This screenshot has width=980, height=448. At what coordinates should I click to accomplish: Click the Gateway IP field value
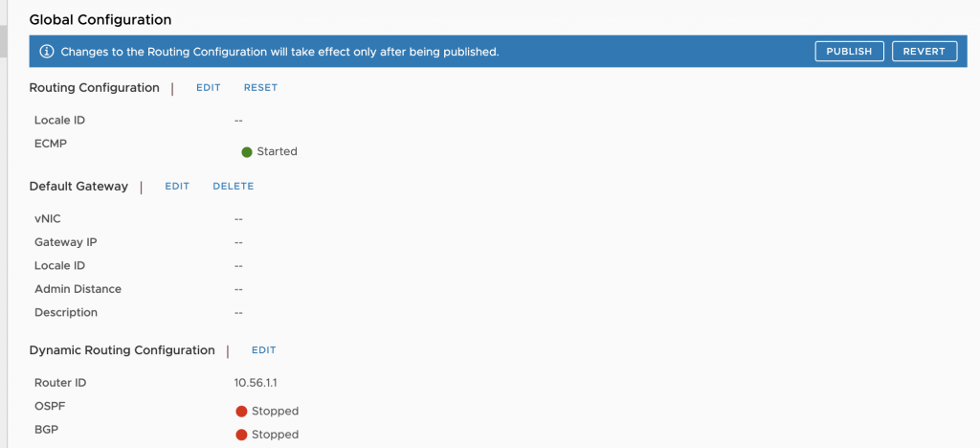click(238, 242)
